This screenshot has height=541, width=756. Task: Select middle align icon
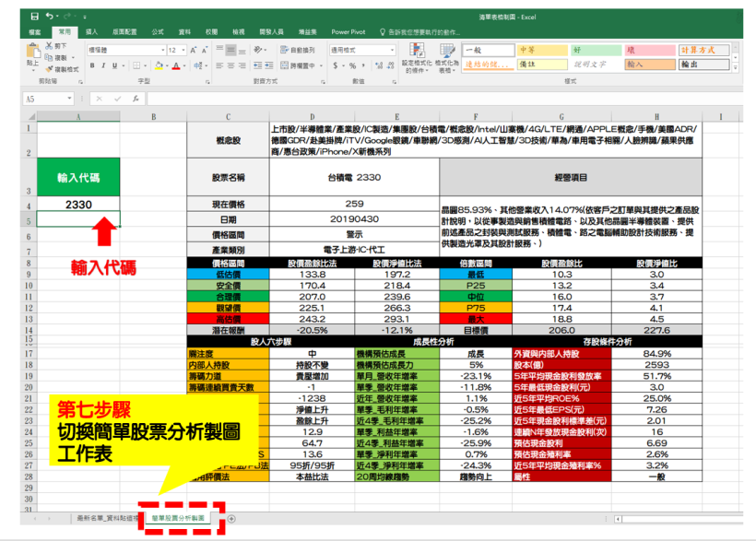click(x=230, y=50)
